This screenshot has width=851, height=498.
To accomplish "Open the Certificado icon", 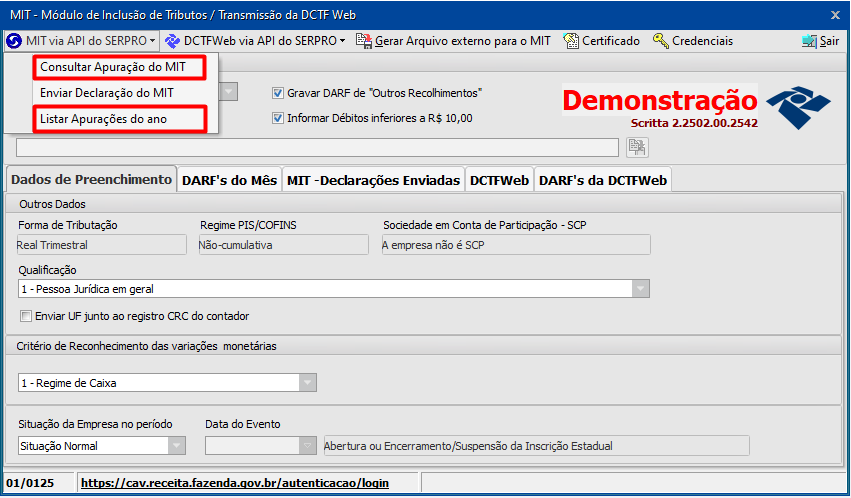I will [571, 41].
